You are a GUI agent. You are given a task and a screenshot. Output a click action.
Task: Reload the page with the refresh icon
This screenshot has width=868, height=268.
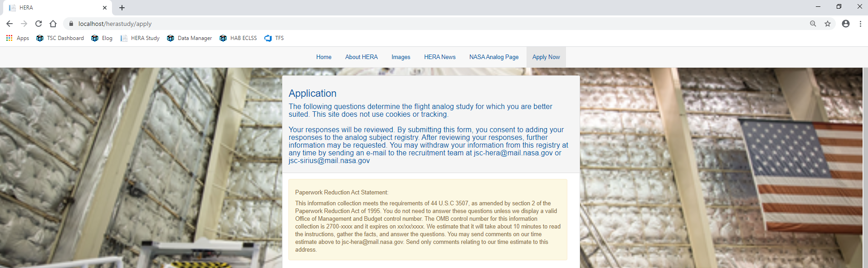(39, 24)
